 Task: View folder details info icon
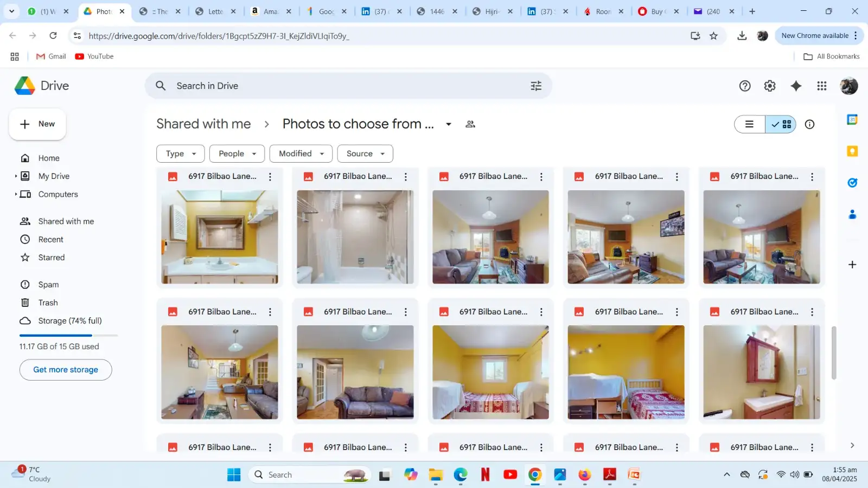coord(809,124)
